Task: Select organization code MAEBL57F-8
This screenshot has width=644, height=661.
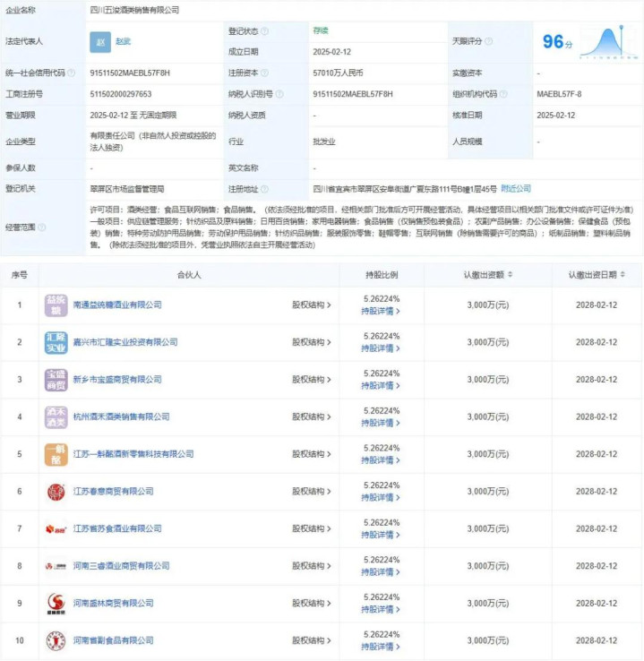Action: [559, 94]
